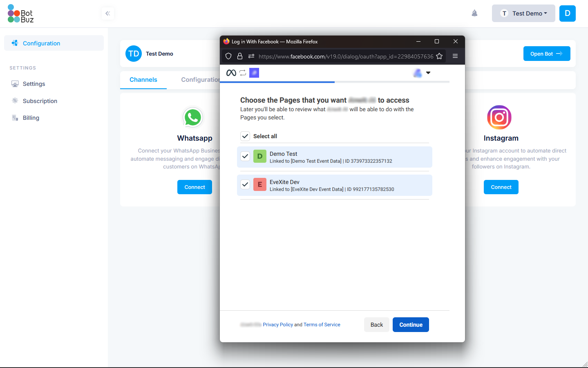Click the Firefox icon in the popup title bar

(226, 41)
